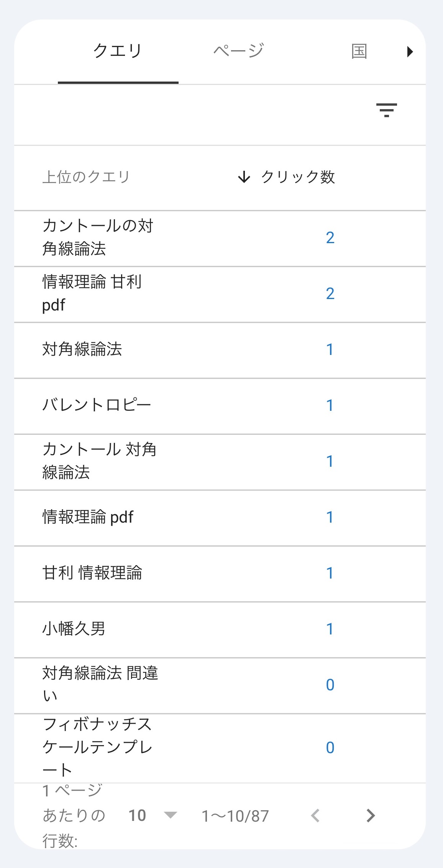This screenshot has height=868, width=443.
Task: Go to next page of results
Action: tap(370, 816)
